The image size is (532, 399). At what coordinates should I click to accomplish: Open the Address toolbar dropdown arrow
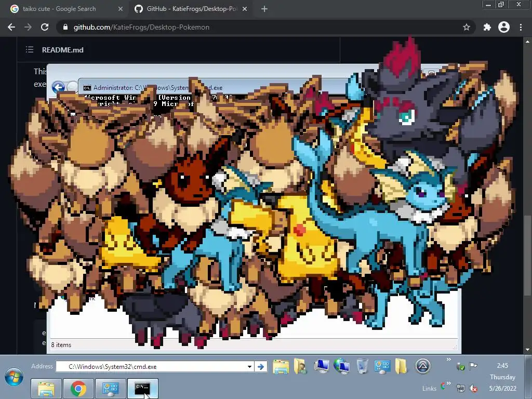(249, 367)
